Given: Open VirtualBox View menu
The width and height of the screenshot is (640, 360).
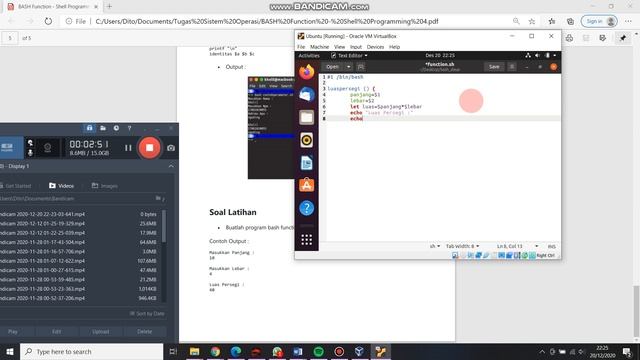Looking at the screenshot, I should [x=339, y=47].
